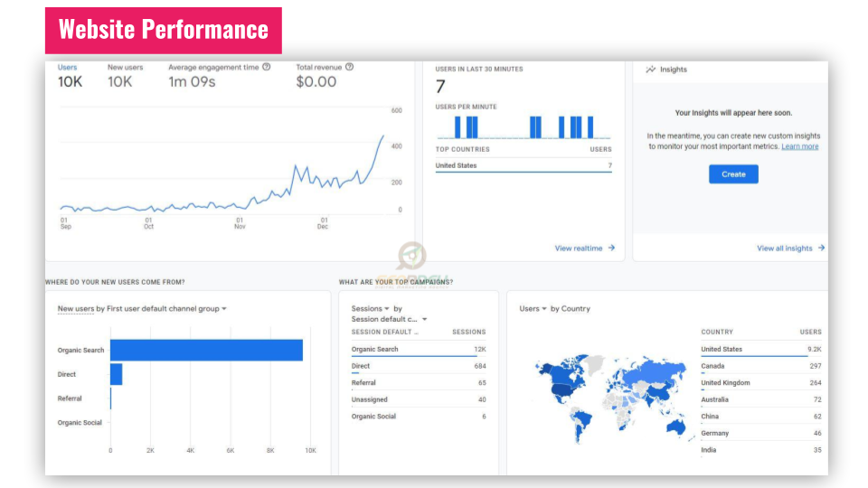Click Organic Social label in bar chart
This screenshot has height=488, width=868.
click(80, 423)
